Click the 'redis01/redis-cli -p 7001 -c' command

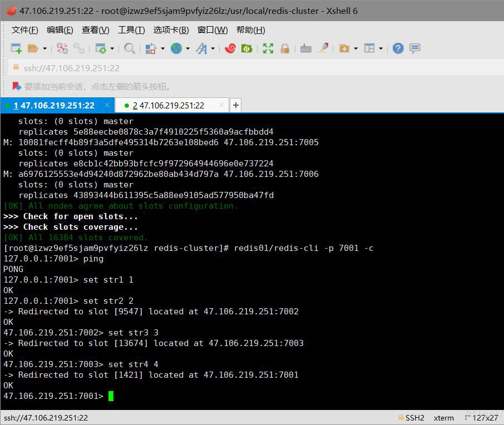pyautogui.click(x=304, y=248)
